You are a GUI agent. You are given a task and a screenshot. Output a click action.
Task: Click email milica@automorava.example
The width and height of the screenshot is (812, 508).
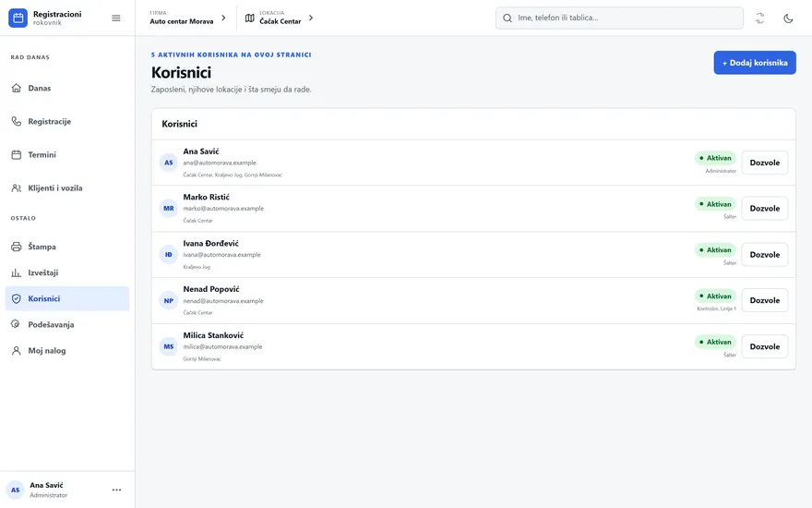222,346
